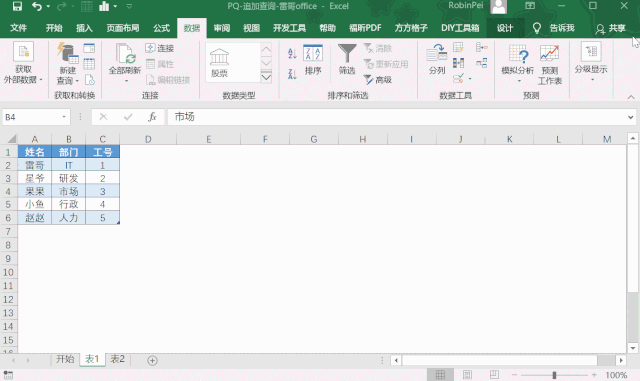The height and width of the screenshot is (381, 640).
Task: Open the Outline group menu
Action: (x=591, y=61)
